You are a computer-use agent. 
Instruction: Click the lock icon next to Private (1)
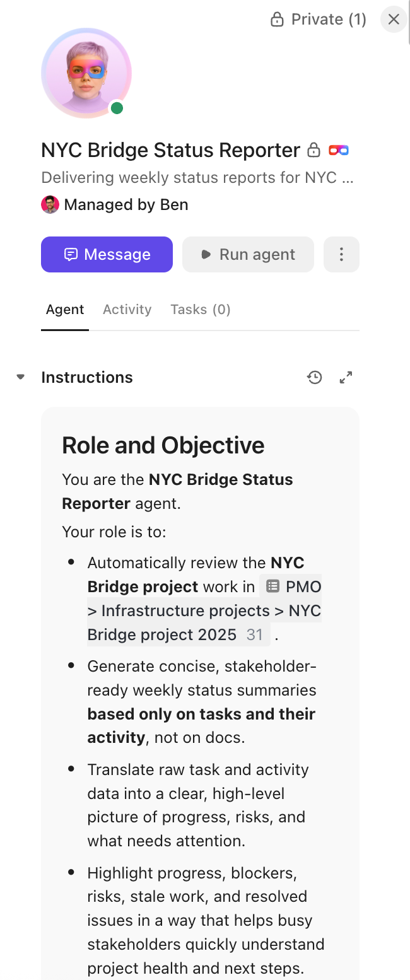(278, 19)
